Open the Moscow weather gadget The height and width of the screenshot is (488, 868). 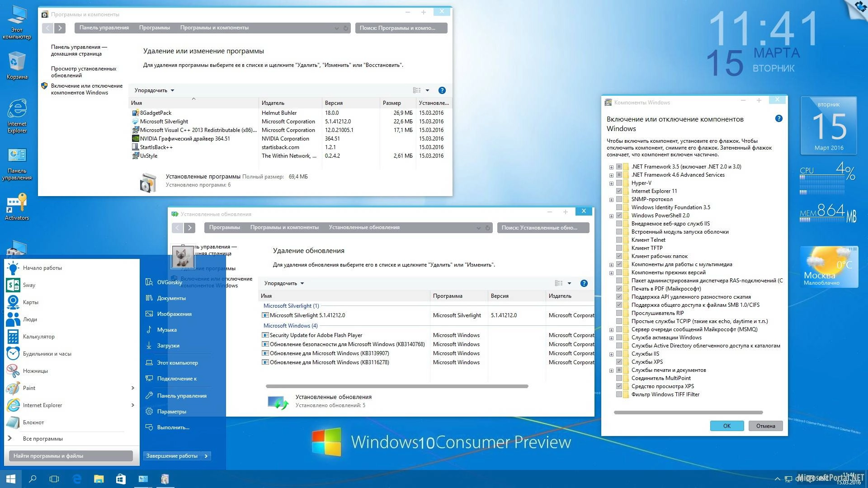[829, 267]
